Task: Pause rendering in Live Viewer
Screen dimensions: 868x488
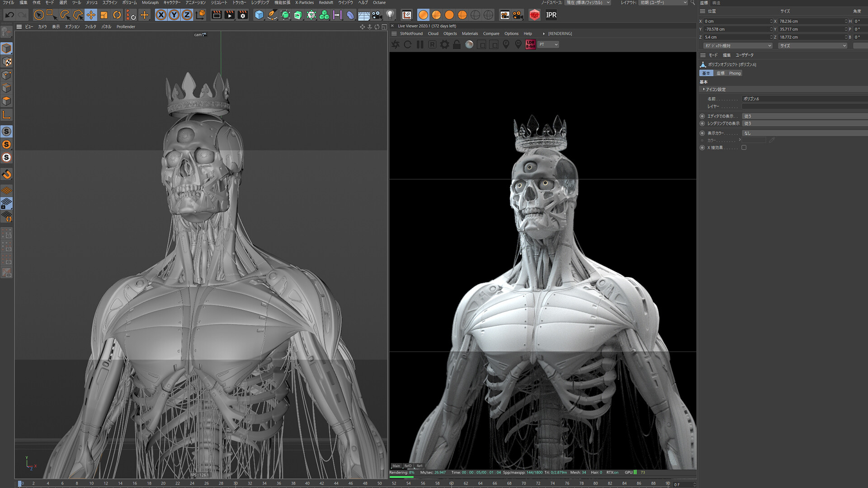Action: pyautogui.click(x=420, y=44)
